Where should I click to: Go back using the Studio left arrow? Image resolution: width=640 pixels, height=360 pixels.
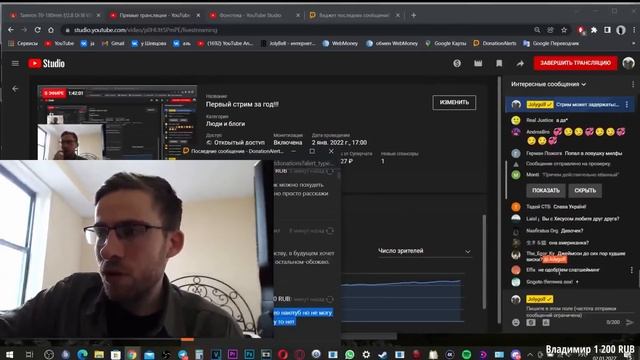(x=15, y=89)
